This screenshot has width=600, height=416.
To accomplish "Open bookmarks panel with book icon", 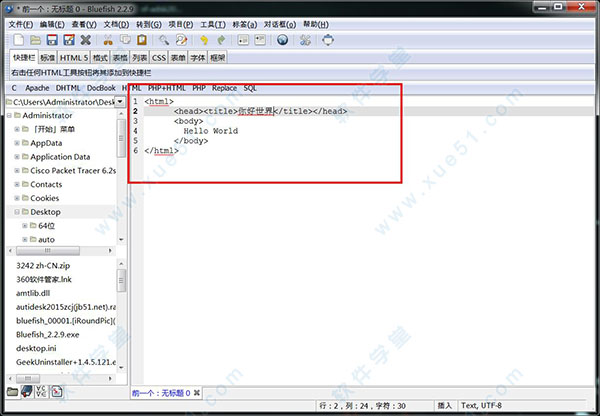I will click(27, 392).
